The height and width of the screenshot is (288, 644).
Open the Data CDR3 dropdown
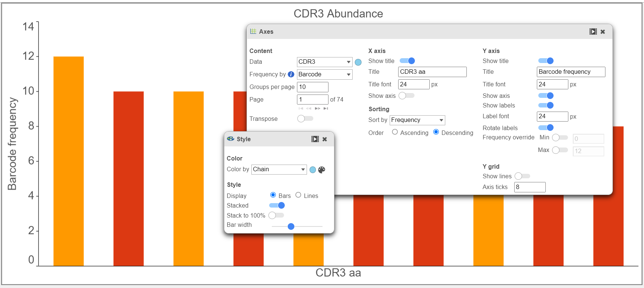pos(324,62)
